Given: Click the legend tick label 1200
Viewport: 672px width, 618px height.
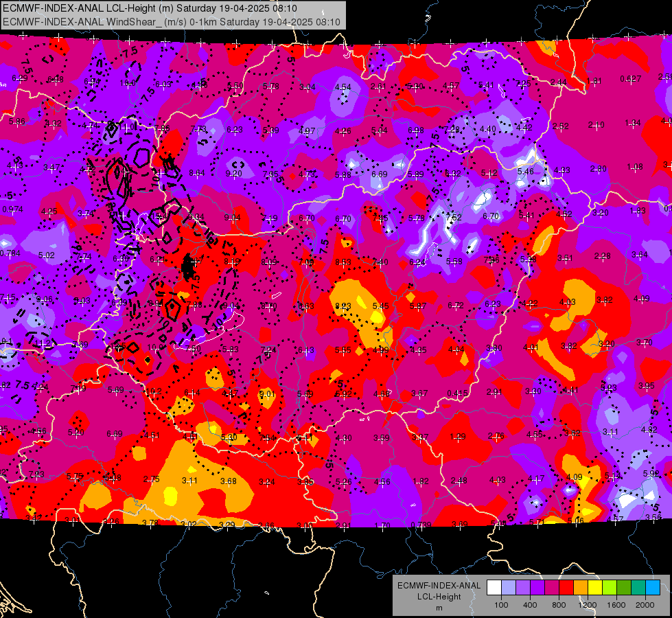Looking at the screenshot, I should click(588, 605).
